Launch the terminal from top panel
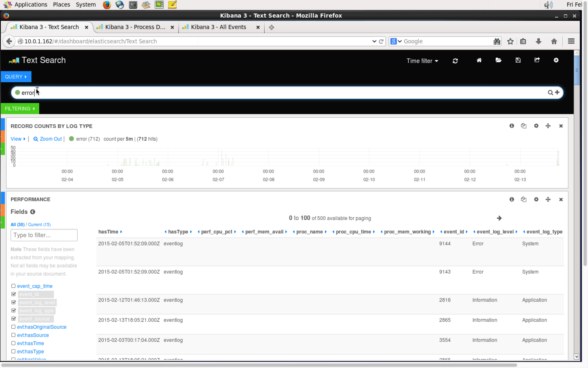 [x=133, y=5]
